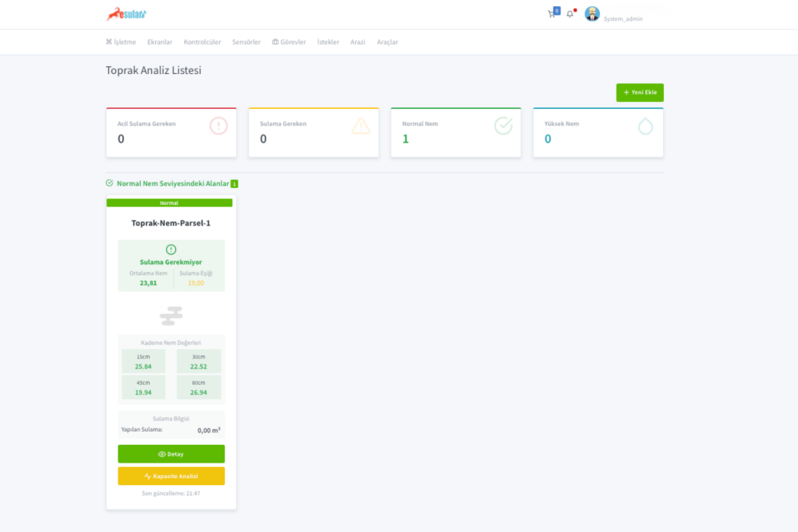This screenshot has width=798, height=532.
Task: Click the 60cm moisture value tile
Action: (x=199, y=387)
